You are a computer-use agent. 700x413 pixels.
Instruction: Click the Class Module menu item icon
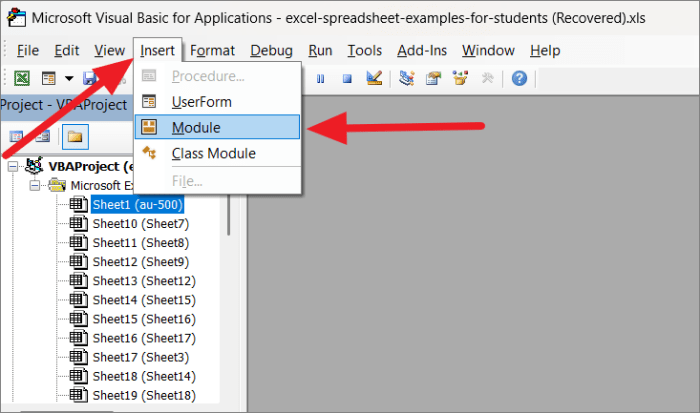(x=149, y=153)
